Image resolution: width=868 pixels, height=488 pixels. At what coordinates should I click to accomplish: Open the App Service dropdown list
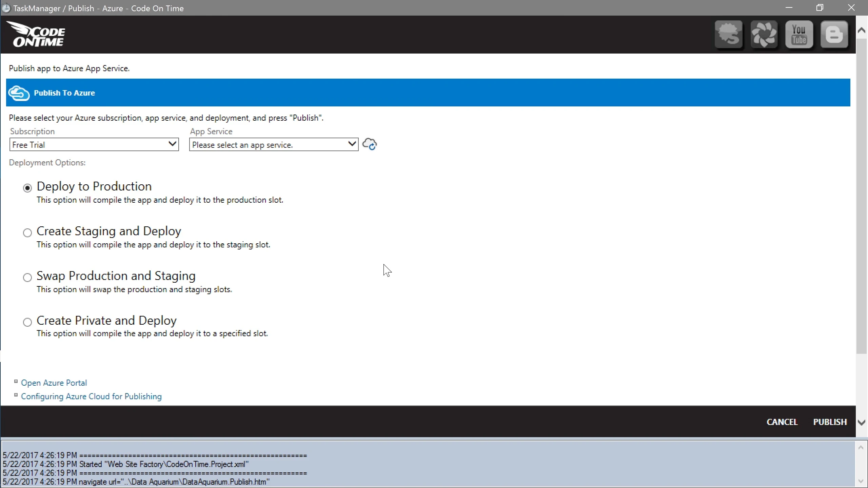click(x=274, y=145)
